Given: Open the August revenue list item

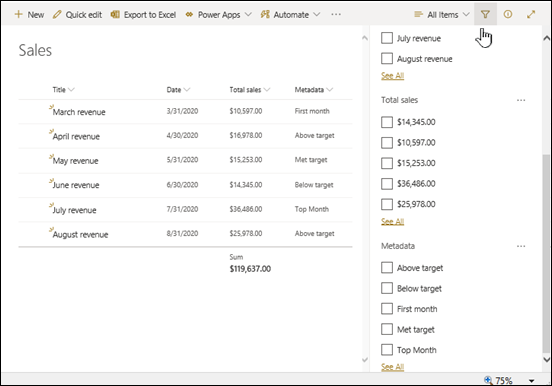Looking at the screenshot, I should [80, 235].
